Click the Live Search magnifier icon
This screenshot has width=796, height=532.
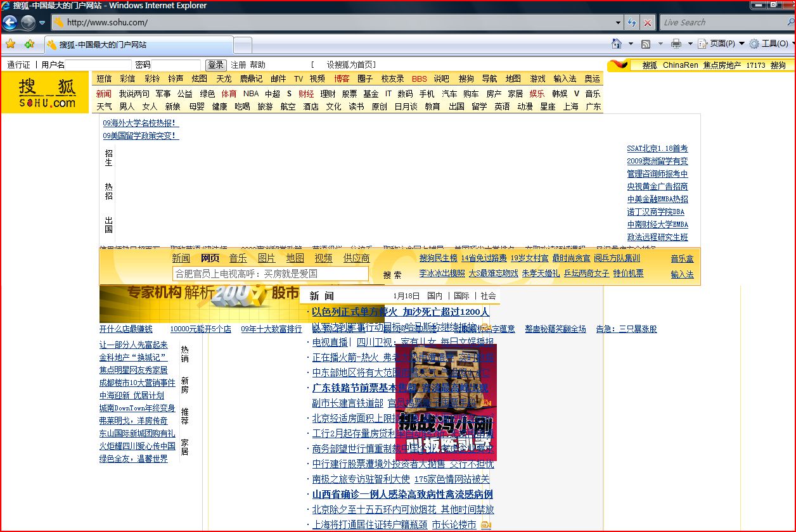click(x=790, y=22)
